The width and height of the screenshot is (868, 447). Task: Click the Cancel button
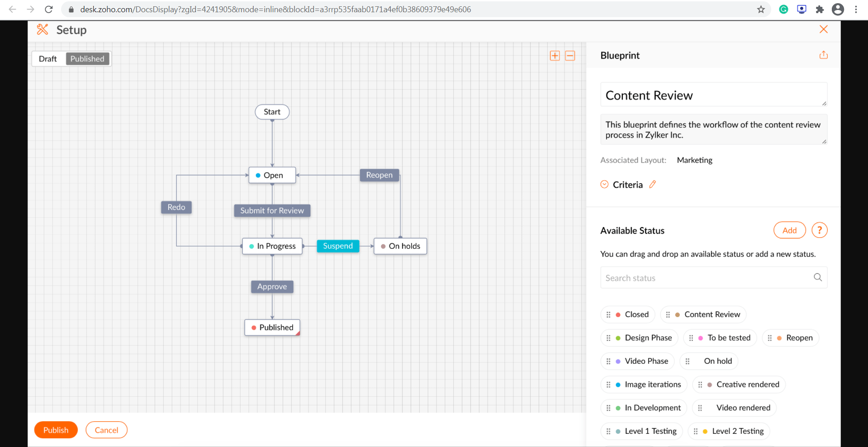point(106,430)
